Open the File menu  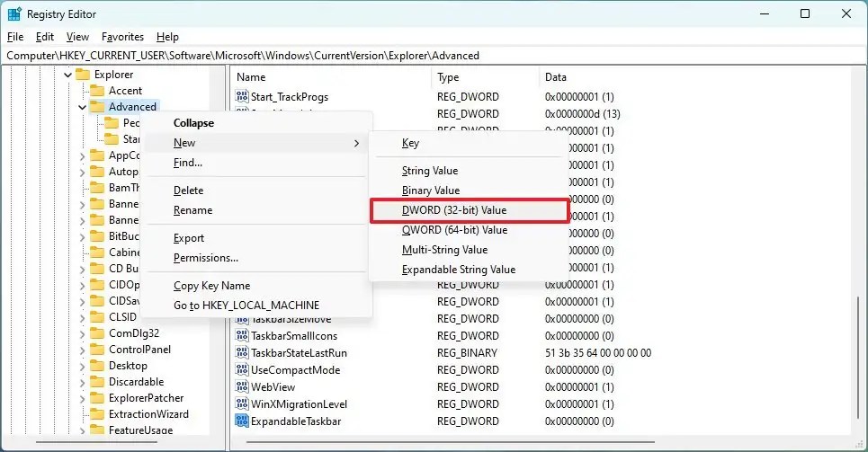point(15,37)
